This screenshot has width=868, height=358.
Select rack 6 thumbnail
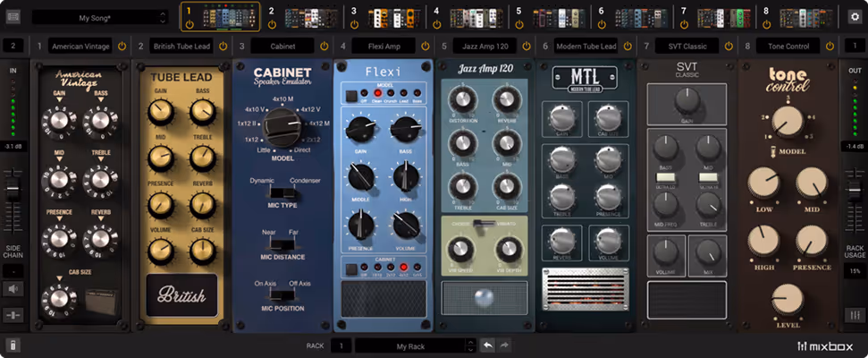click(641, 18)
